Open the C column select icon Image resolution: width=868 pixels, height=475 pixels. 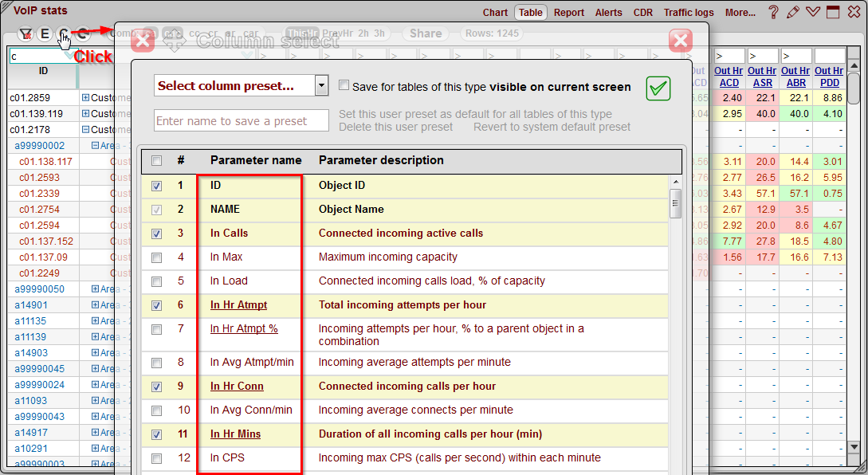[x=65, y=33]
